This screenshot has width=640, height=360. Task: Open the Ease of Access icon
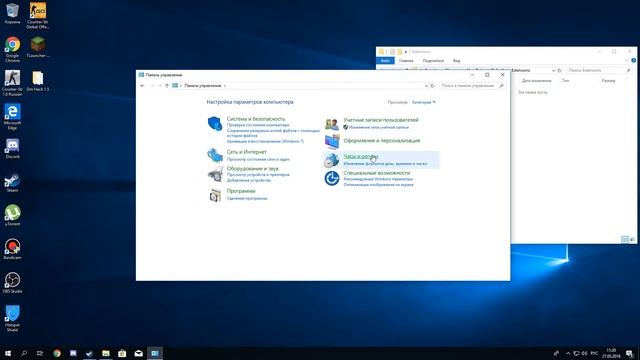[331, 178]
